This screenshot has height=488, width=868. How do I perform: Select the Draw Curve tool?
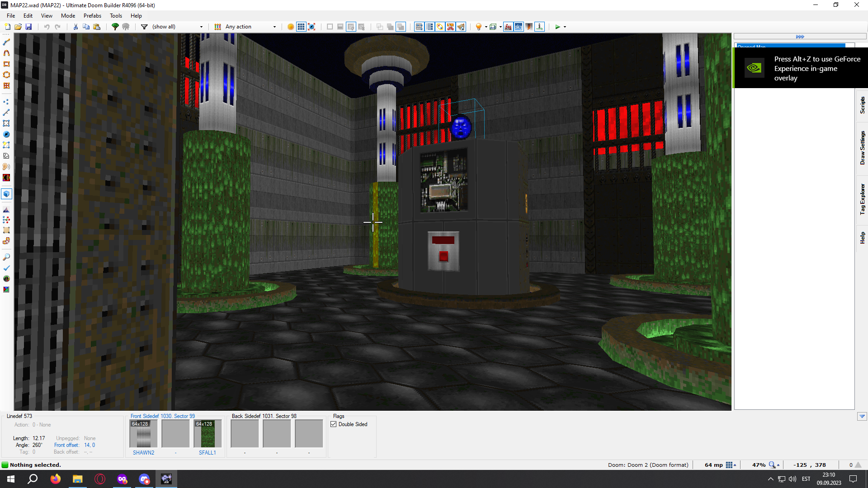click(6, 53)
